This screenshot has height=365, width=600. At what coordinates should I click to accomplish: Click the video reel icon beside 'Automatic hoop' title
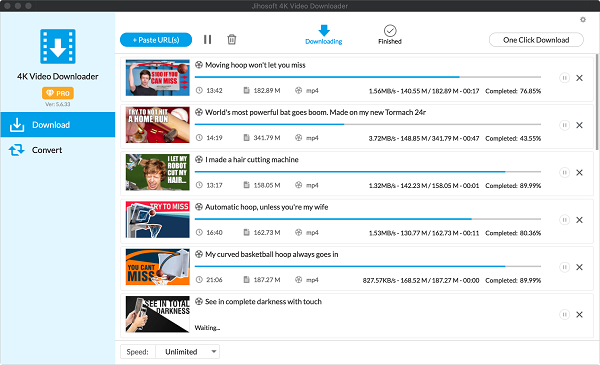pos(199,207)
